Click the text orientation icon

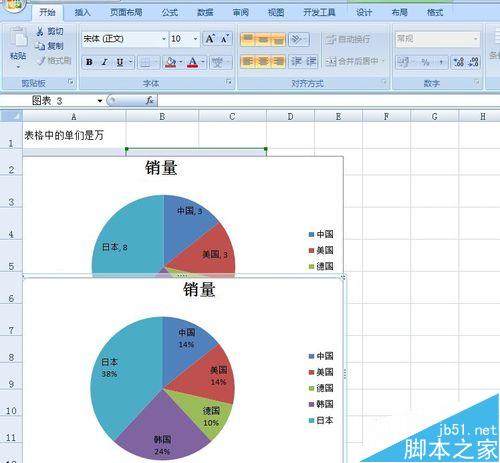pos(296,39)
